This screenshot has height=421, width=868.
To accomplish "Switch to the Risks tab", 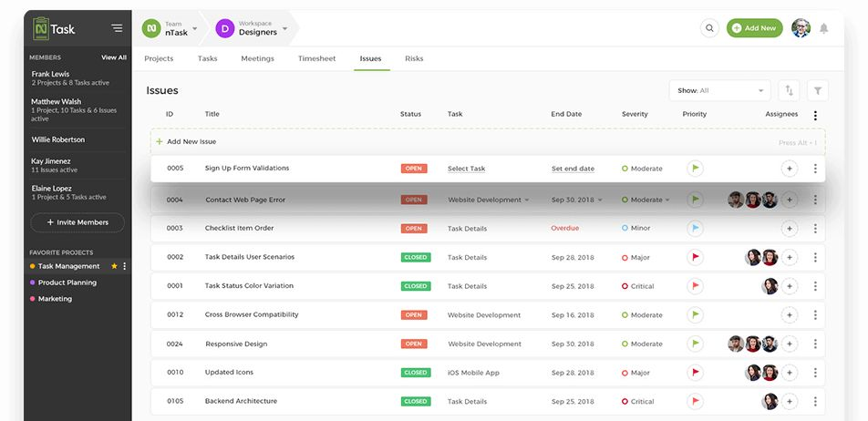I will click(414, 58).
